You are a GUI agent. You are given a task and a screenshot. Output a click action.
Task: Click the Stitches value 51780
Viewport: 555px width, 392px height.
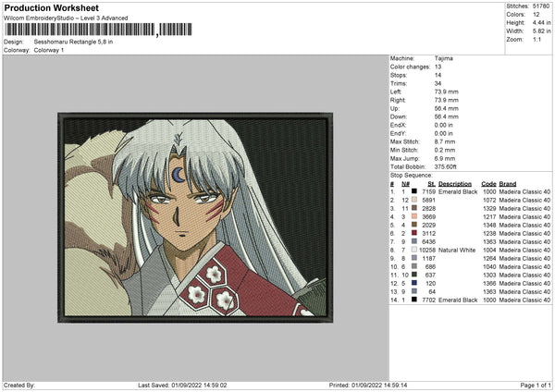pos(541,6)
